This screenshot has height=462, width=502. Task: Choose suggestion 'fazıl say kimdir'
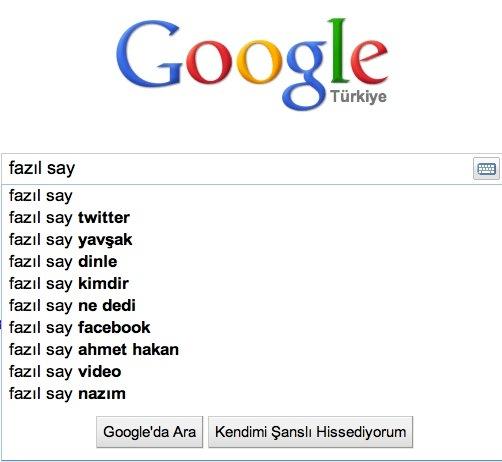tap(251, 284)
